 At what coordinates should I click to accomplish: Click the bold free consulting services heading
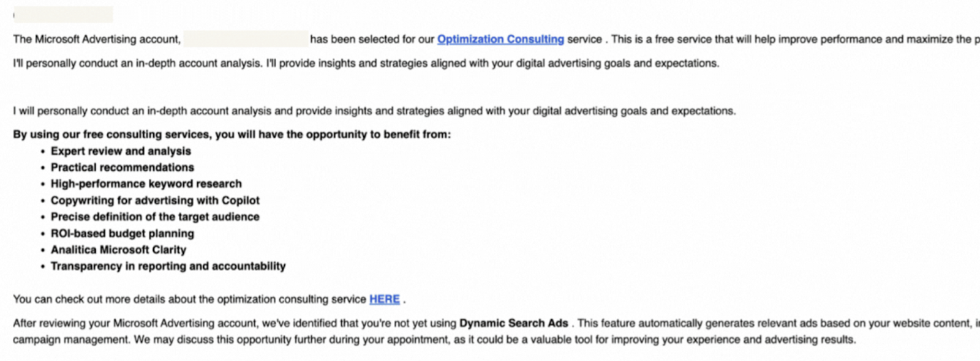coord(232,134)
